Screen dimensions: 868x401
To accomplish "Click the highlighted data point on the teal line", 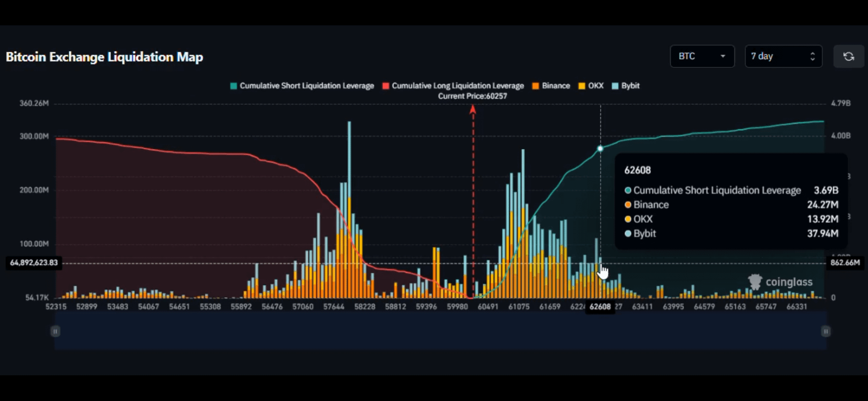I will tap(600, 149).
